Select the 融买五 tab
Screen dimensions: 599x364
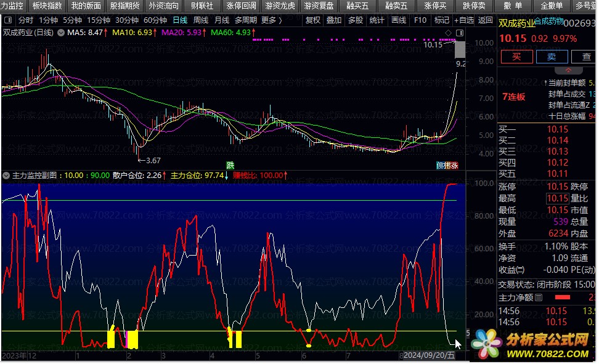tap(357, 6)
